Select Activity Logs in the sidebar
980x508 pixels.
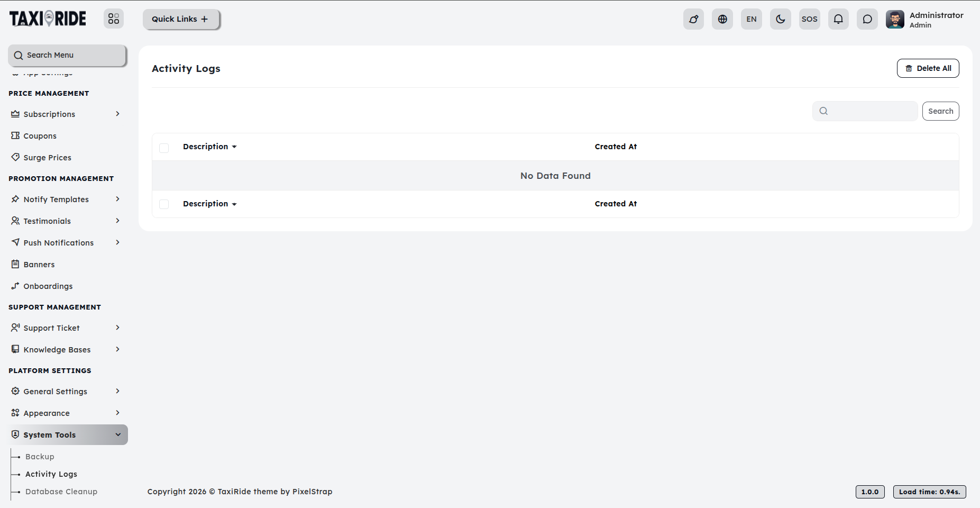pos(51,474)
